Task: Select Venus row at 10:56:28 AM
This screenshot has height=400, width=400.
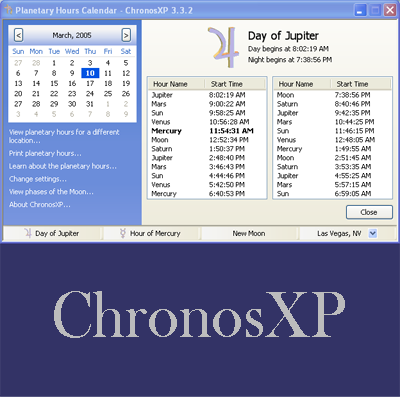Action: (x=207, y=122)
